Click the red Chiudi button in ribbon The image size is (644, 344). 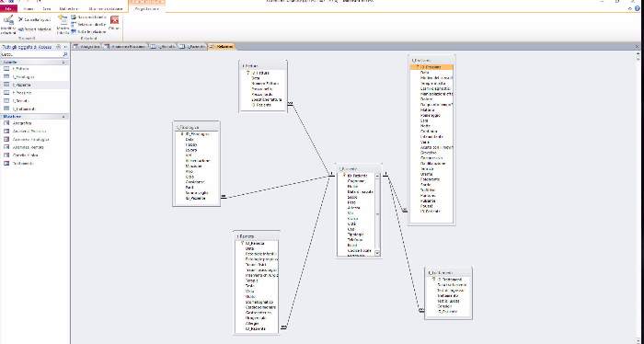click(114, 23)
